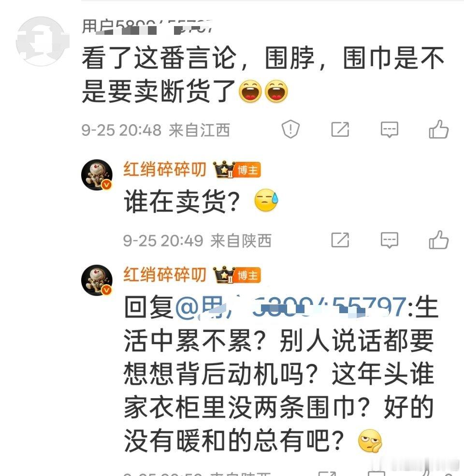
Task: Like the '谁在卖货?' reply
Action: [438, 240]
